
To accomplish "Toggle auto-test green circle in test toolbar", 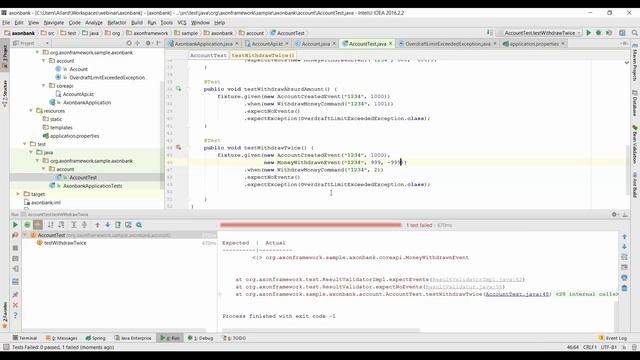I will tap(27, 225).
